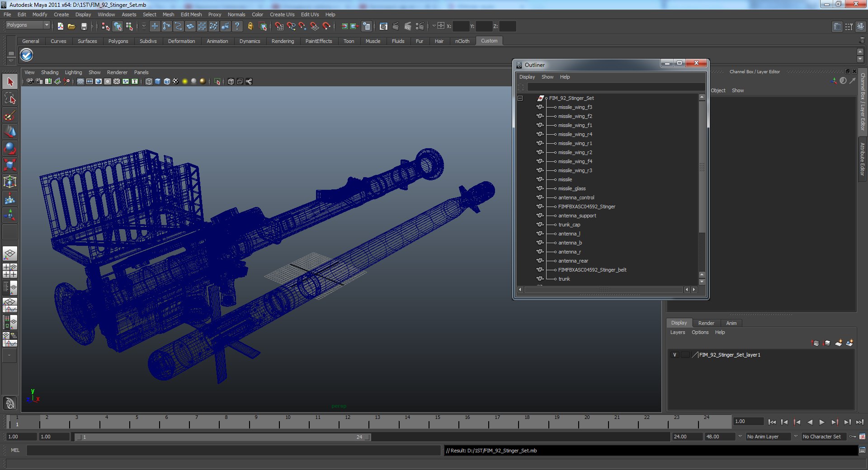Toggle the Auto Keyframe key icon
Screen dimensions: 868x470
[853, 437]
